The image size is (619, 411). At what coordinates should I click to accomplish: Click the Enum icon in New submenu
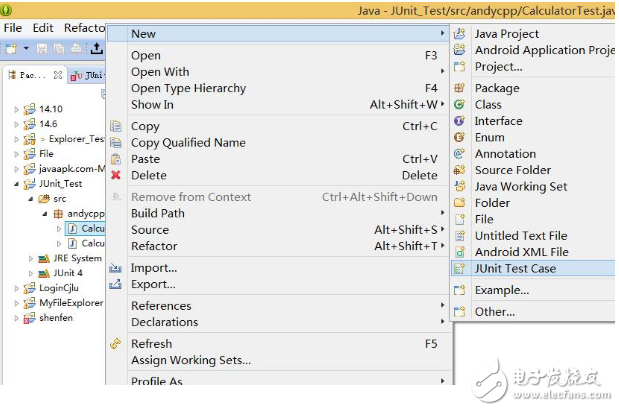459,137
